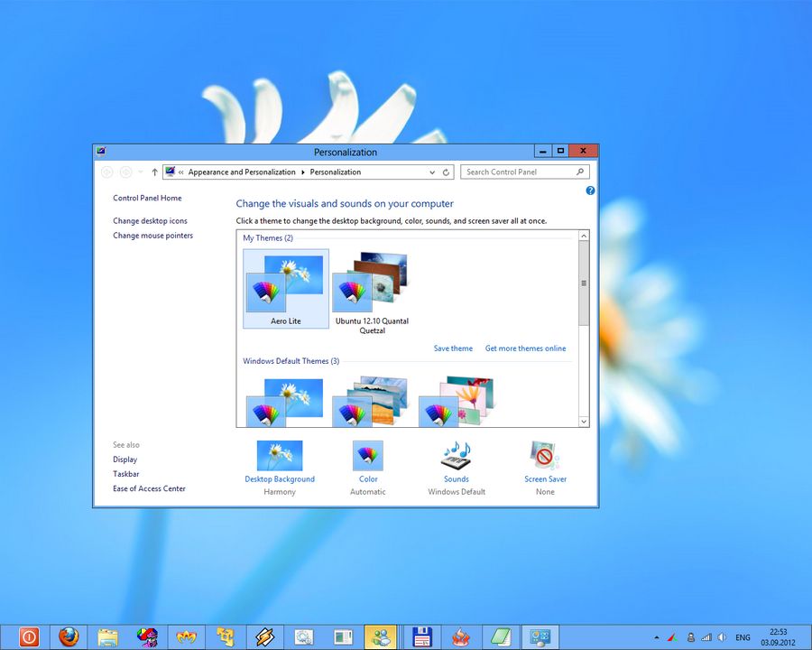This screenshot has height=650, width=812.
Task: Click the volume icon in the system tray
Action: (x=722, y=637)
